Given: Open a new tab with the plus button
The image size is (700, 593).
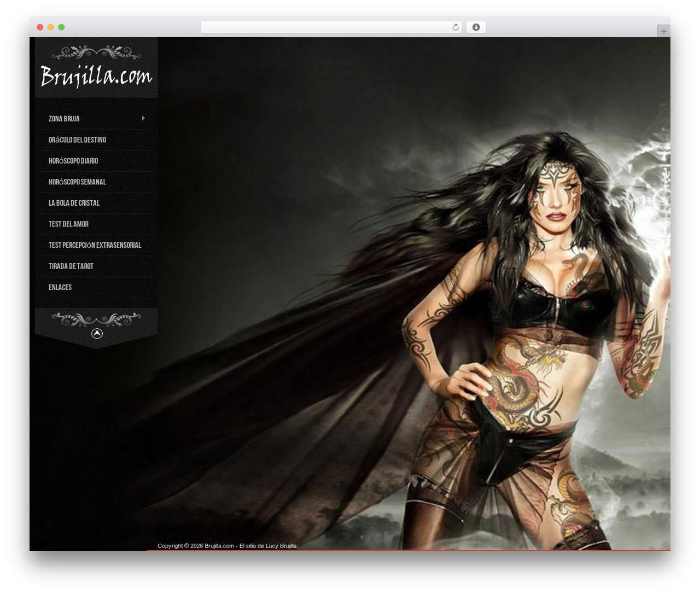Looking at the screenshot, I should tap(663, 31).
